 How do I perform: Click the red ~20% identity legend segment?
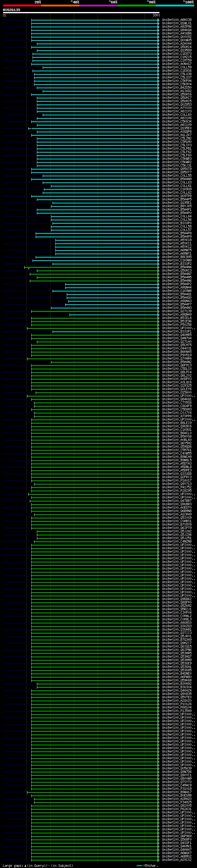pyautogui.click(x=22, y=6)
